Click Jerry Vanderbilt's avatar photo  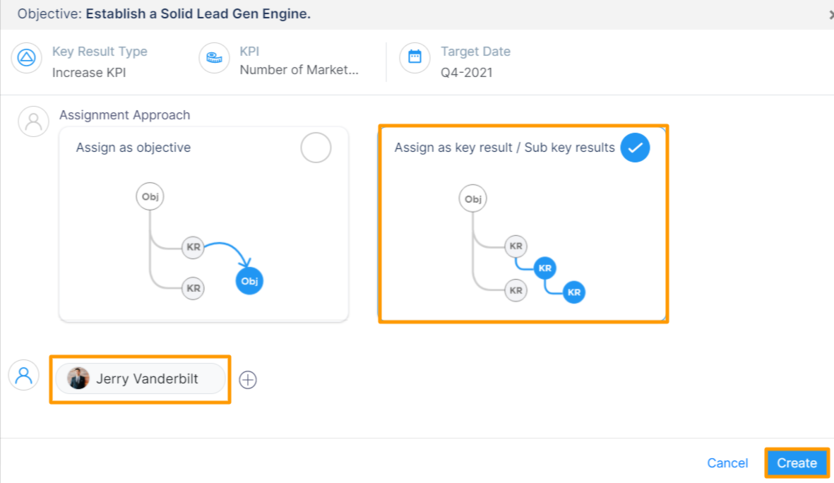point(78,379)
